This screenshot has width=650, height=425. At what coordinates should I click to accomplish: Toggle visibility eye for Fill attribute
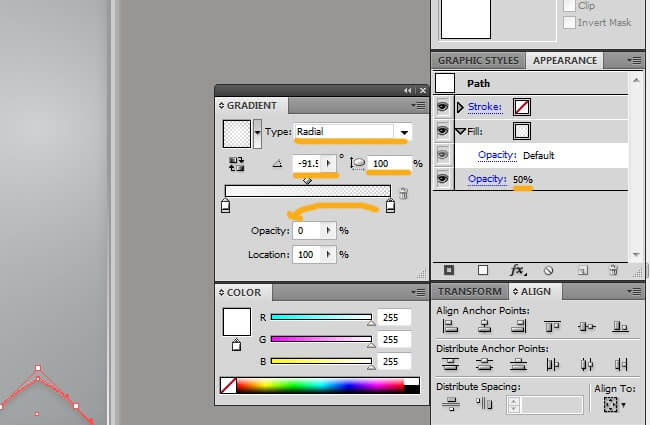[444, 131]
